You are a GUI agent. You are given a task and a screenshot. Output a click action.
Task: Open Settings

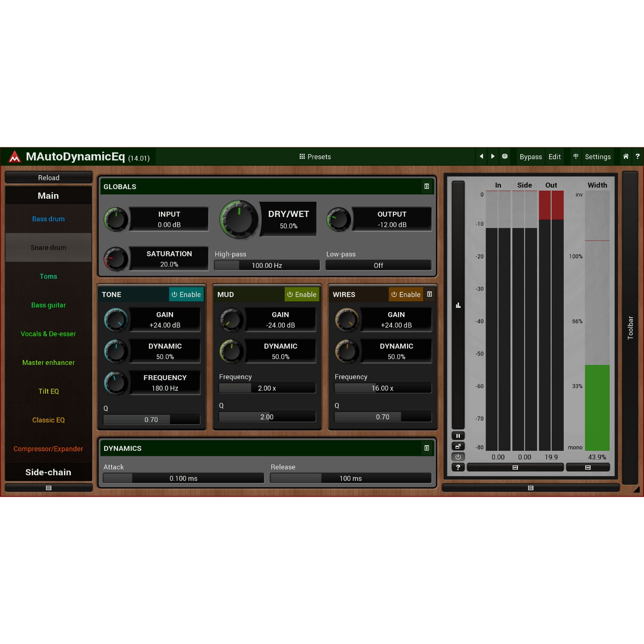tap(598, 157)
